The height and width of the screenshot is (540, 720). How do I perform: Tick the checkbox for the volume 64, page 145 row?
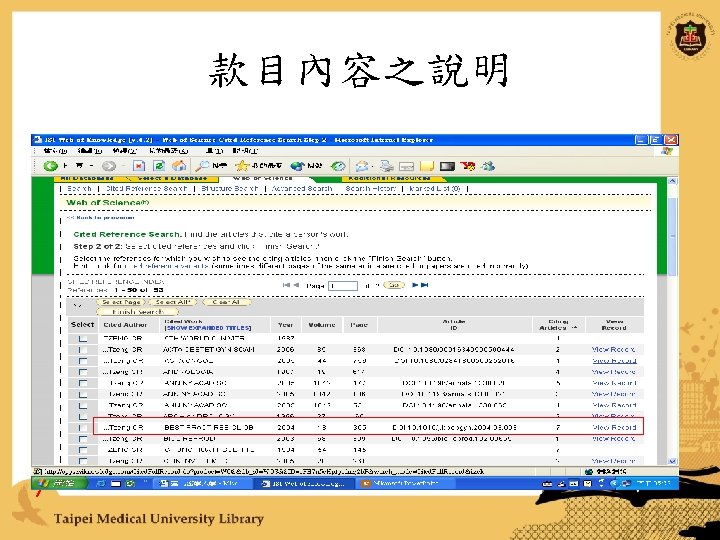[x=83, y=450]
